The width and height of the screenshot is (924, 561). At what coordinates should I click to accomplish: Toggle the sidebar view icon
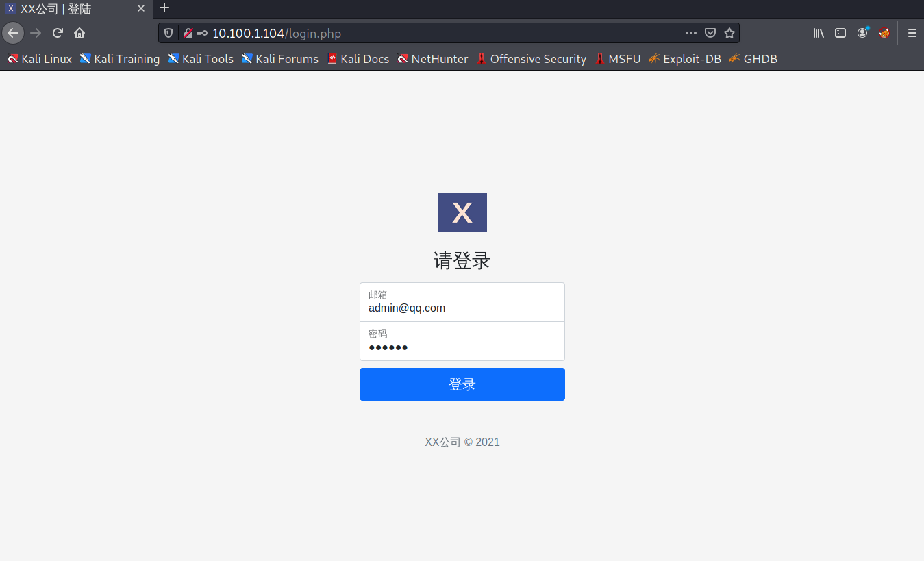click(x=840, y=33)
